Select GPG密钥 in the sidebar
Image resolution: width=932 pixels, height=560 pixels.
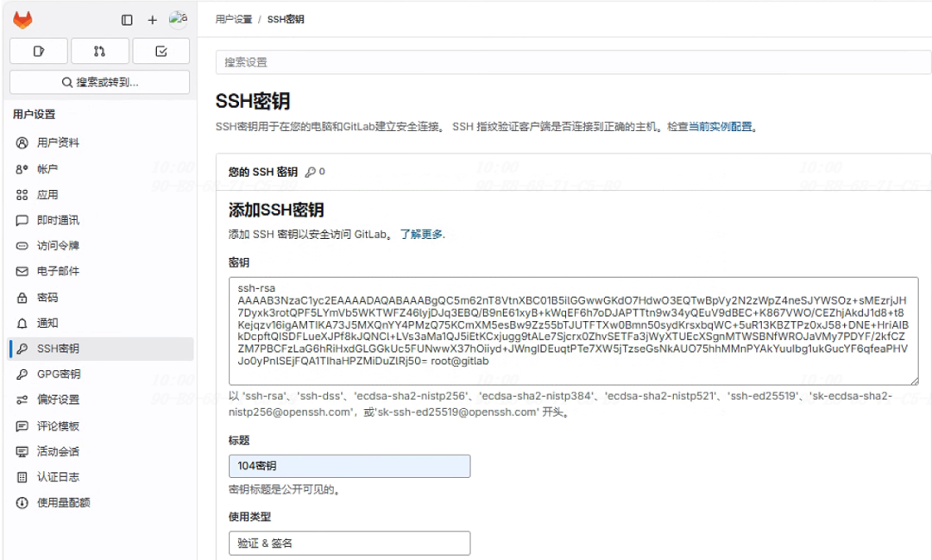(59, 374)
